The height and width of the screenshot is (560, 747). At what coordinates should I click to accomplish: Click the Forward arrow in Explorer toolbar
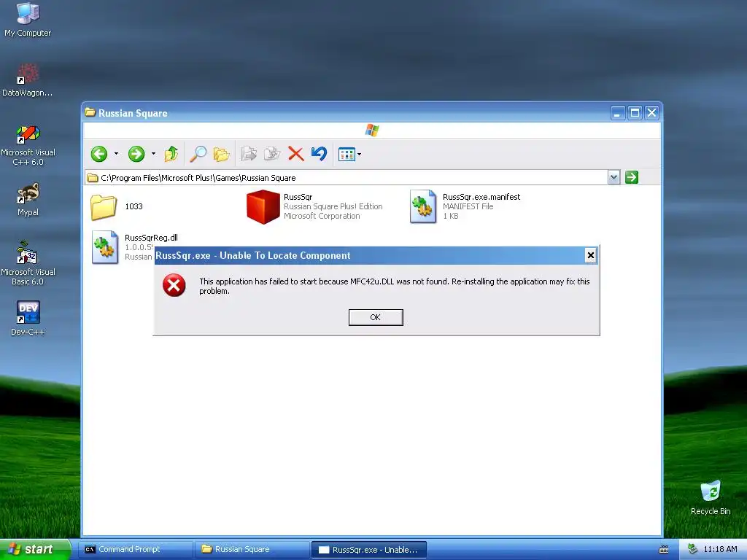click(x=136, y=154)
